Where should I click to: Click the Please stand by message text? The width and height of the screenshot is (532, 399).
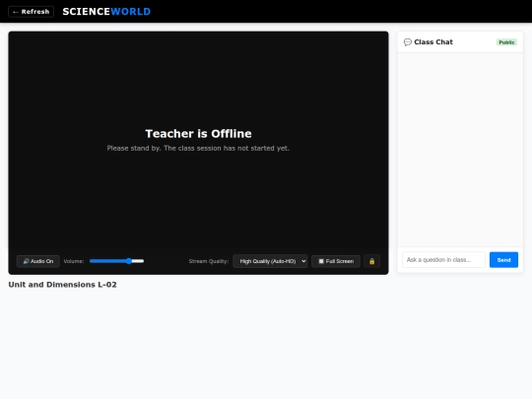pos(198,148)
